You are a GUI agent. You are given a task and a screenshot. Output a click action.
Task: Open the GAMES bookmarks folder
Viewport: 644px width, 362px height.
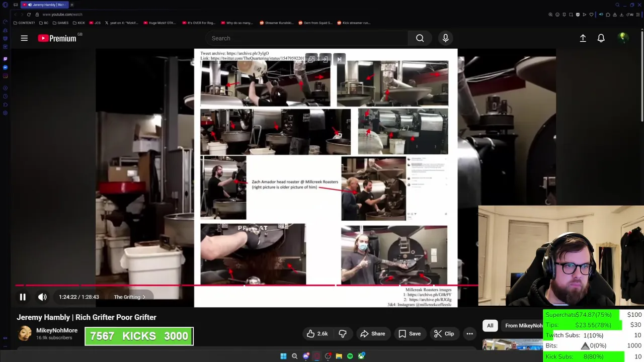pos(60,23)
